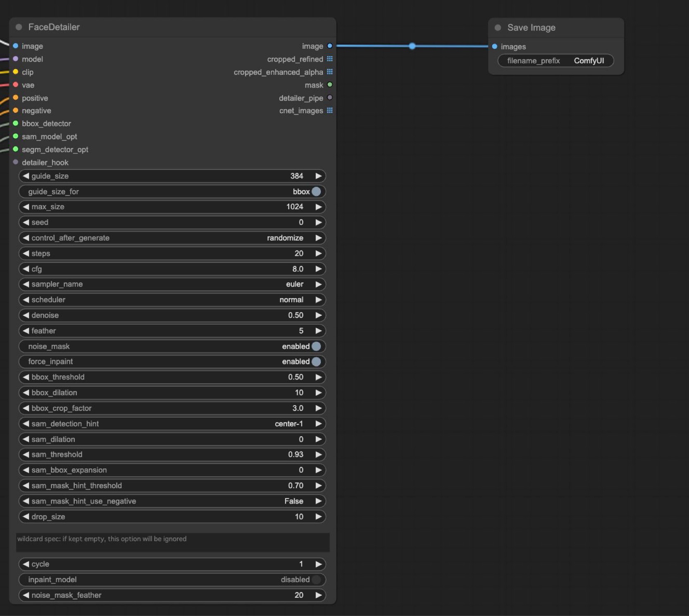Image resolution: width=689 pixels, height=616 pixels.
Task: Click the detailer_hook input port
Action: point(16,162)
